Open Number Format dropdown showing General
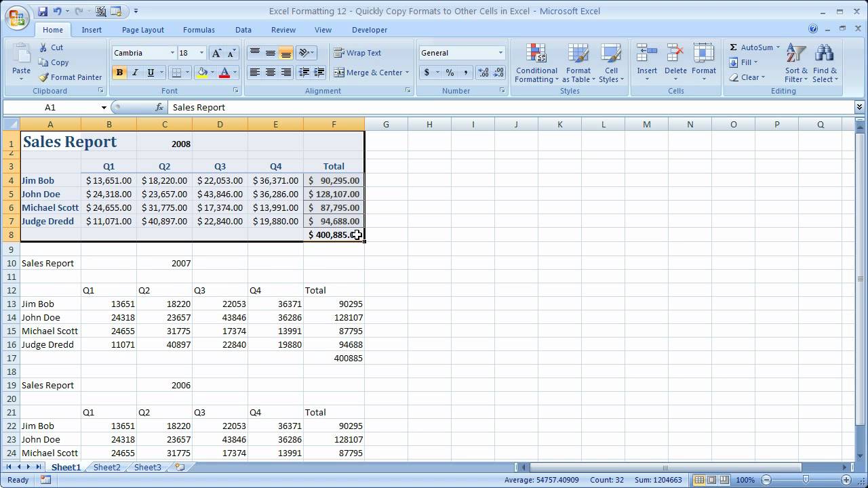The width and height of the screenshot is (868, 488). click(x=500, y=53)
